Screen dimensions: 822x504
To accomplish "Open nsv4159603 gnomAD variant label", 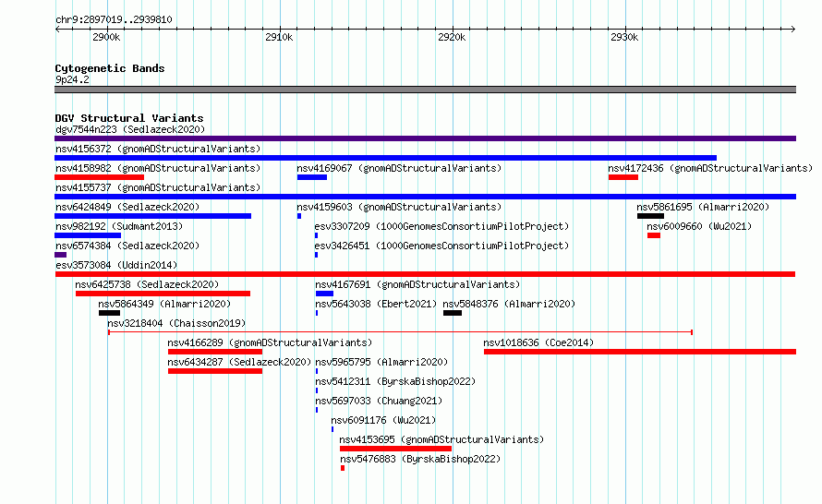I will pyautogui.click(x=399, y=207).
